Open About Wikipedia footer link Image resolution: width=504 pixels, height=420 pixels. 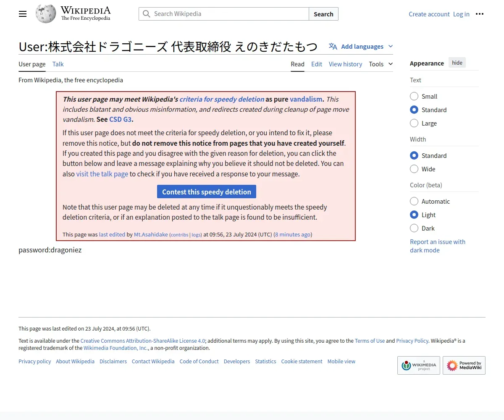[75, 361]
